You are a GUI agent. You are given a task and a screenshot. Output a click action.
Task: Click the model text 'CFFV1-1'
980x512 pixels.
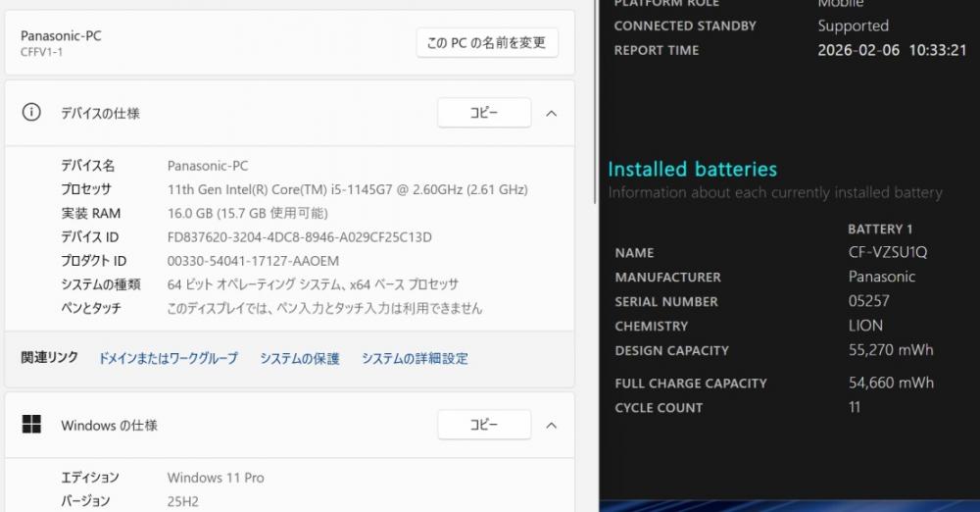tap(41, 52)
